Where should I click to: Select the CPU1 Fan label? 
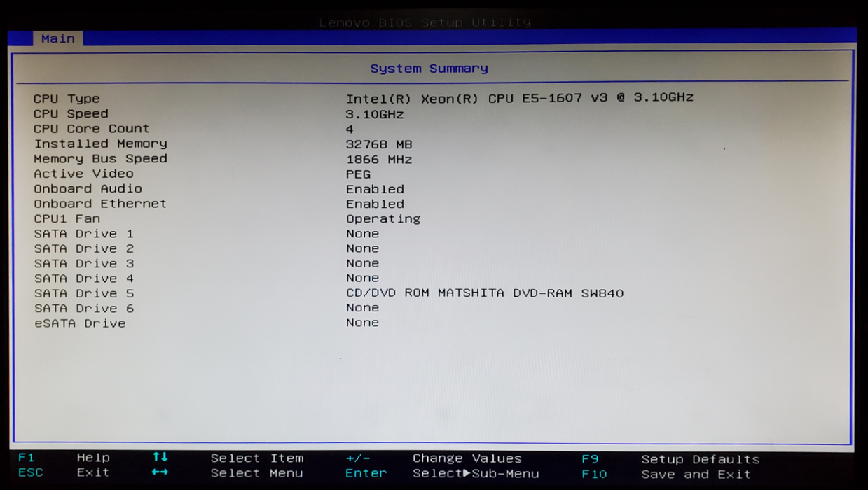coord(67,218)
